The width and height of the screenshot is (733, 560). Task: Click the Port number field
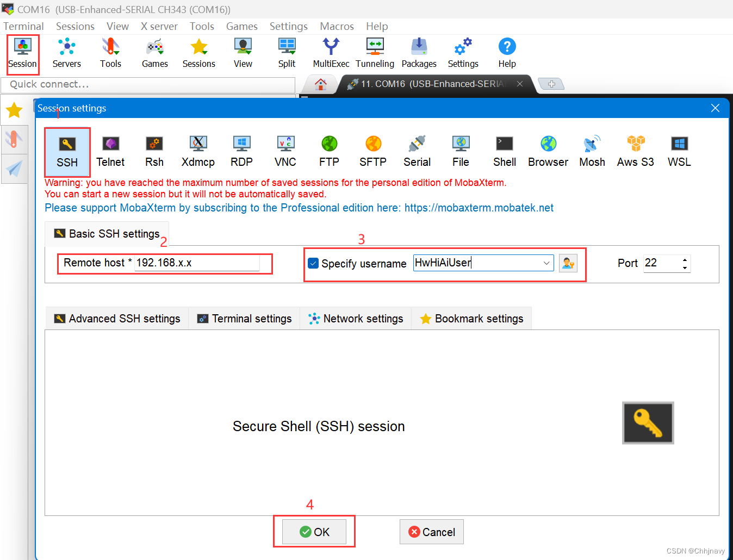tap(662, 263)
